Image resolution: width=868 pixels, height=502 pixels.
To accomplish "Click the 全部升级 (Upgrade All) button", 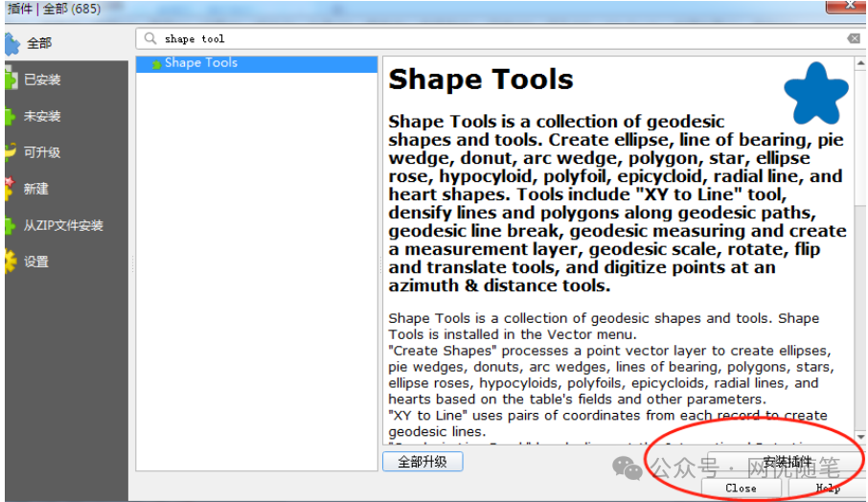I will point(423,462).
